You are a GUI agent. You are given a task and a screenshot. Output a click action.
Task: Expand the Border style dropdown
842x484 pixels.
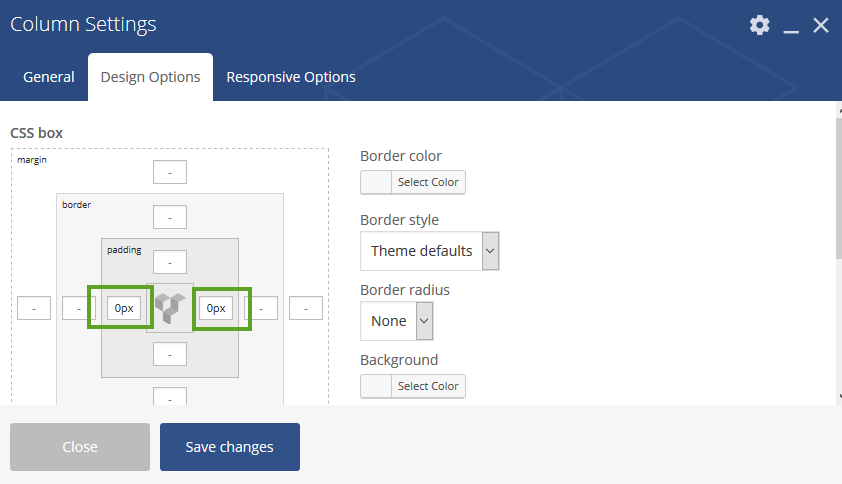click(x=429, y=251)
